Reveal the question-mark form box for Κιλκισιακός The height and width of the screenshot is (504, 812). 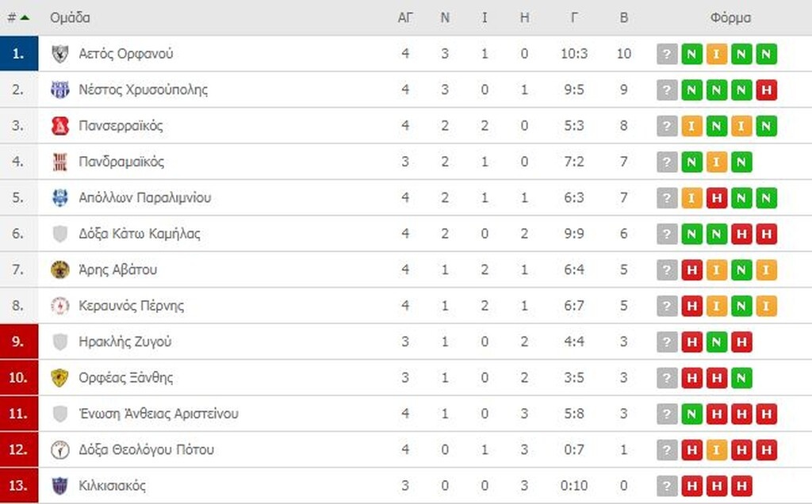point(667,485)
